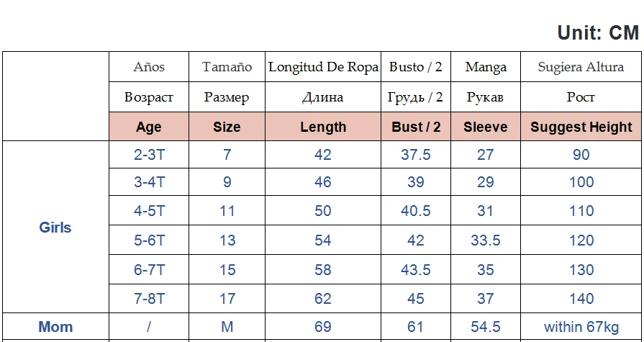This screenshot has width=644, height=342.
Task: Click the "Mom" row label
Action: tap(55, 327)
